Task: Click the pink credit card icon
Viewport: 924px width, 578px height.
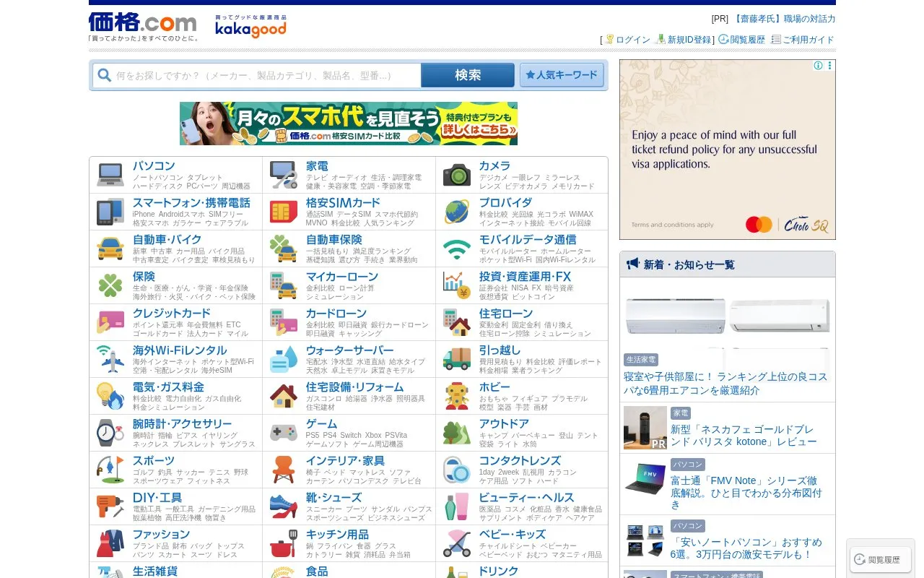Action: 110,322
